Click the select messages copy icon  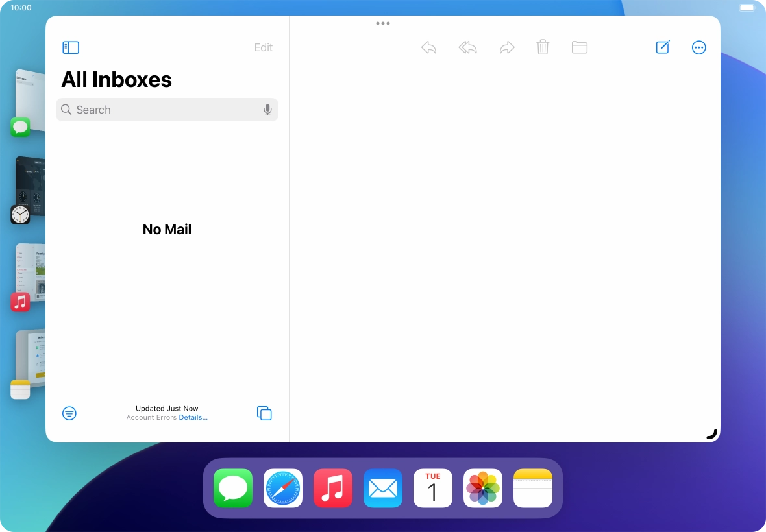[x=264, y=413]
